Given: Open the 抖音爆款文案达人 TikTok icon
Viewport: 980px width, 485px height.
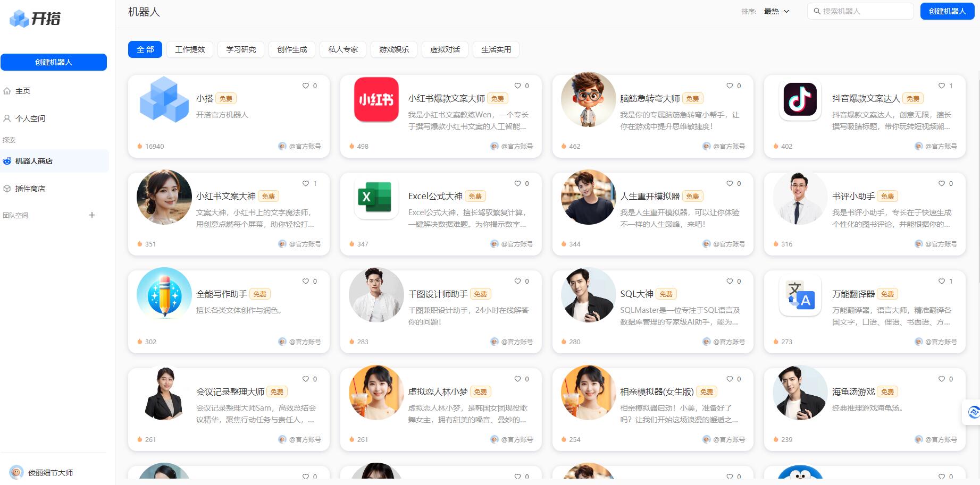Looking at the screenshot, I should 800,99.
